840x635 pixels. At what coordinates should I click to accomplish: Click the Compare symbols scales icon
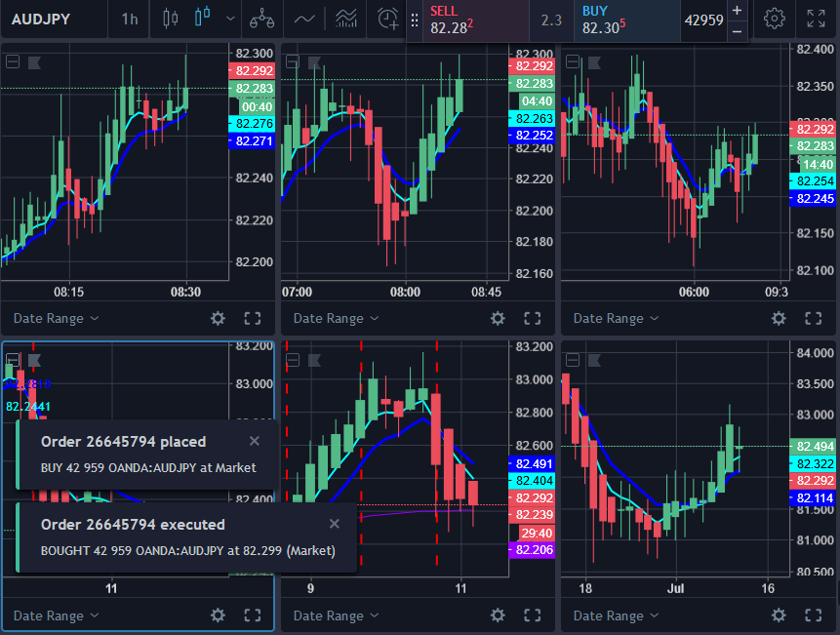click(x=260, y=19)
